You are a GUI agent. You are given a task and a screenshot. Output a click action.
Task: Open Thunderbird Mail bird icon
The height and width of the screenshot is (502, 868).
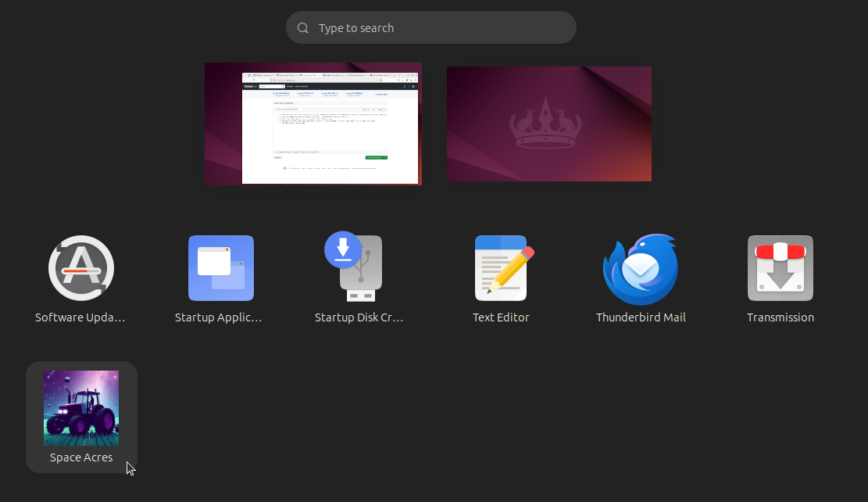(640, 268)
